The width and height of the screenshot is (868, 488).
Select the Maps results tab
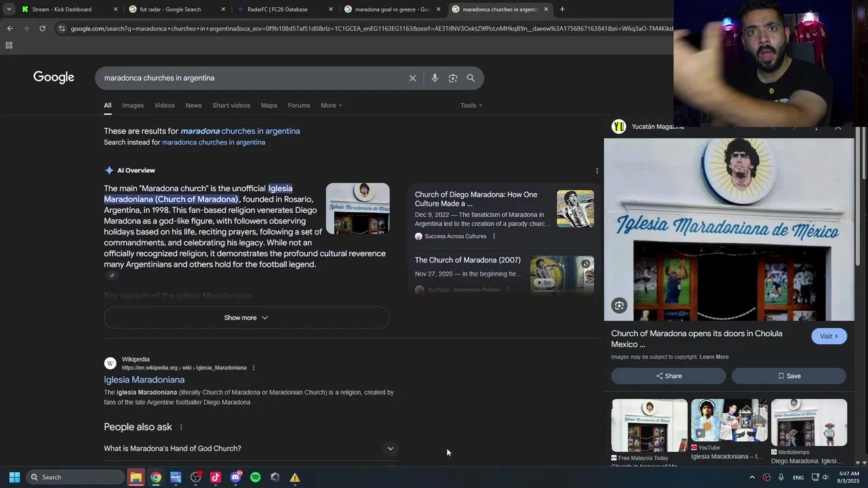(x=269, y=105)
